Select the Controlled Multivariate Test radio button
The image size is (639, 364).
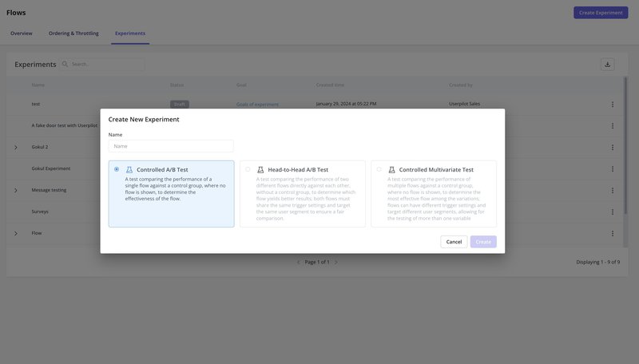click(379, 169)
